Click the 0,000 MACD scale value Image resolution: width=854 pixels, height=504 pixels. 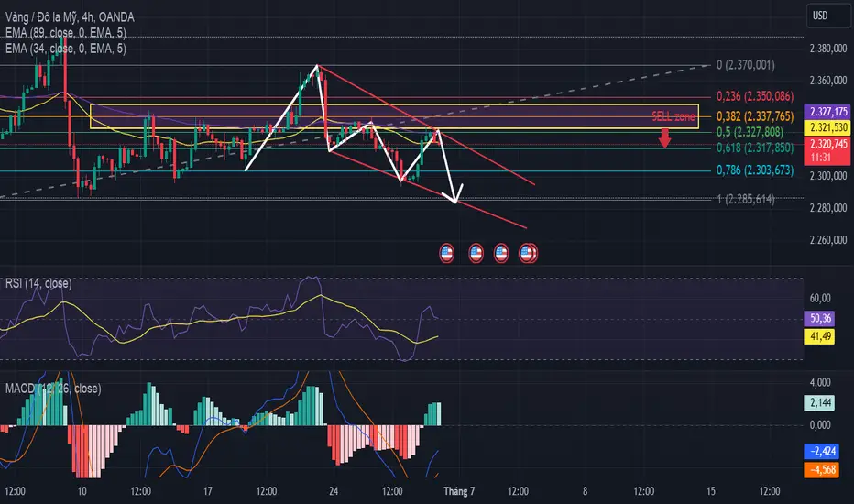pyautogui.click(x=820, y=425)
